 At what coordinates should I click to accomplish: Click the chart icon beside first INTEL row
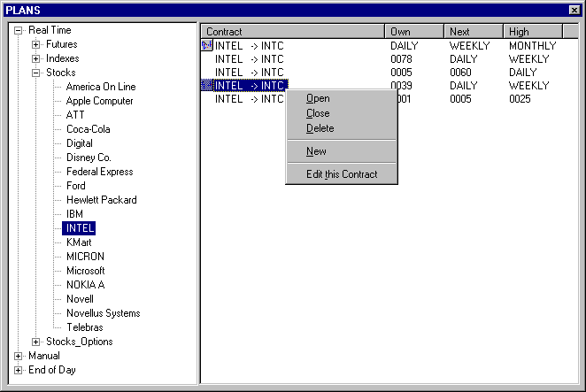[x=206, y=46]
